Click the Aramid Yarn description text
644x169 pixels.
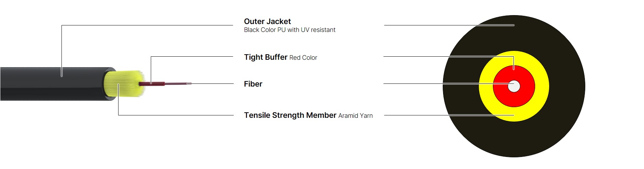tap(355, 116)
